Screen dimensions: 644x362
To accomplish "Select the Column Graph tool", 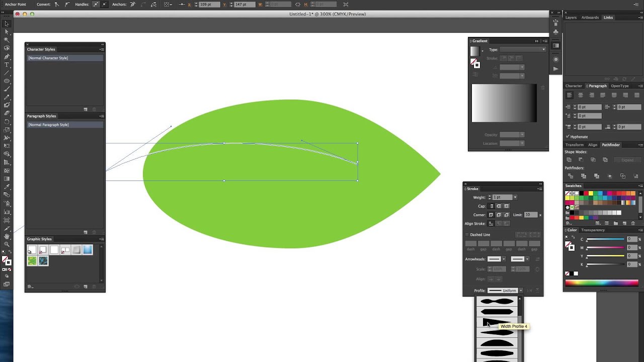I will [x=7, y=211].
